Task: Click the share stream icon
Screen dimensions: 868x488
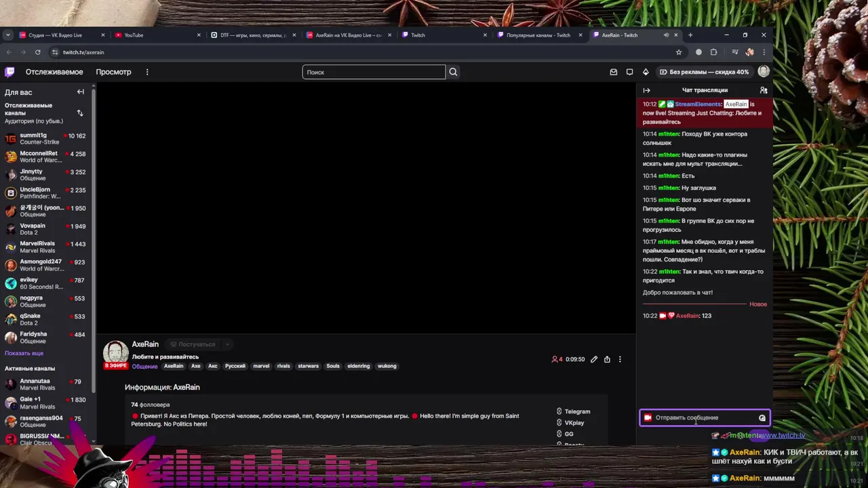Action: tap(607, 359)
